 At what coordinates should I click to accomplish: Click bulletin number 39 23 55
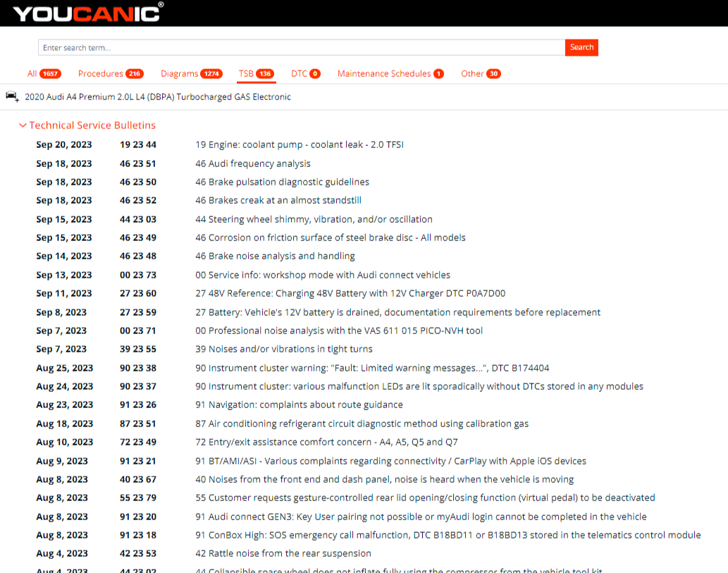[138, 349]
